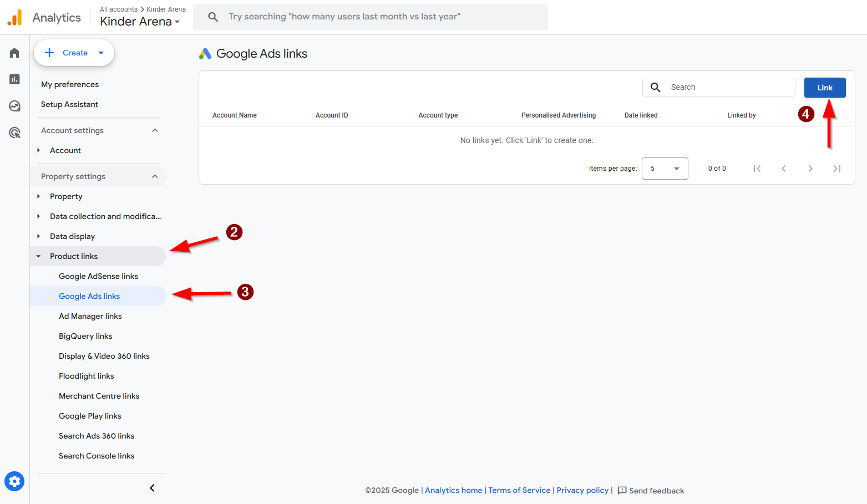
Task: Select Search Ads 360 links
Action: coord(97,436)
